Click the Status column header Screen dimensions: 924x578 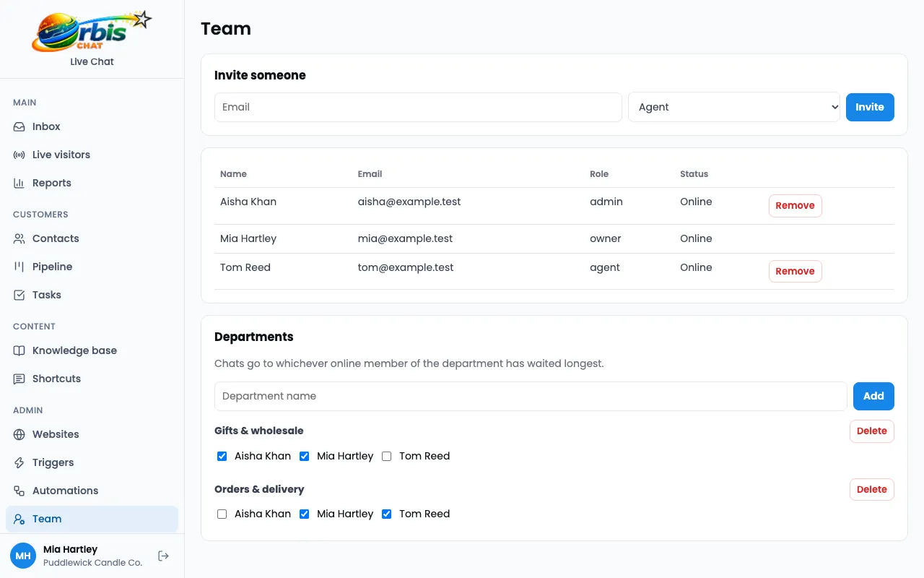click(694, 174)
